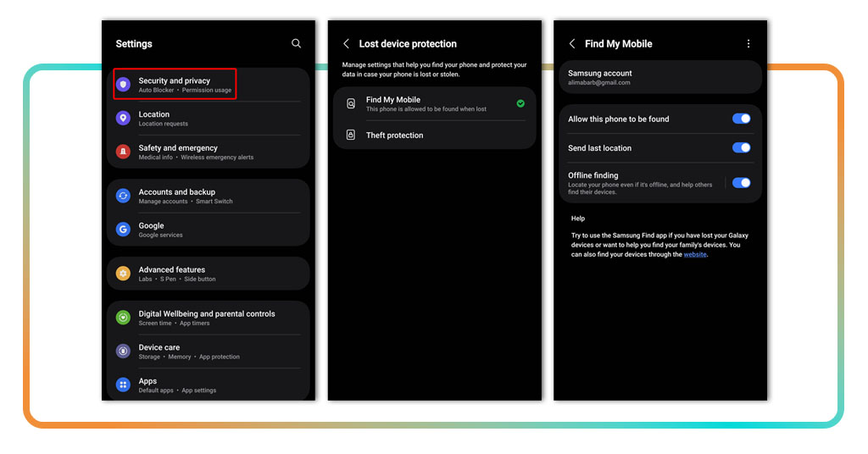Open the website link in Help text
Viewport: 868px width, 454px height.
pos(694,255)
